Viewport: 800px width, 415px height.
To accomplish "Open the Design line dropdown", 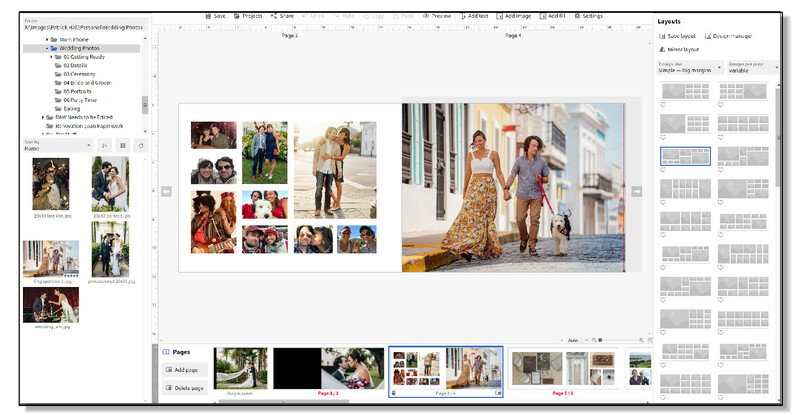I will [x=689, y=67].
